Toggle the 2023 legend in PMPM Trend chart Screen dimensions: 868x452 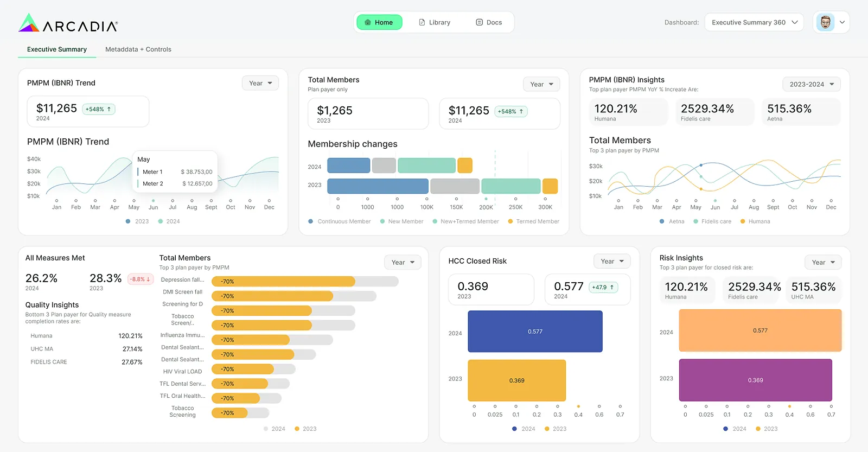[137, 221]
